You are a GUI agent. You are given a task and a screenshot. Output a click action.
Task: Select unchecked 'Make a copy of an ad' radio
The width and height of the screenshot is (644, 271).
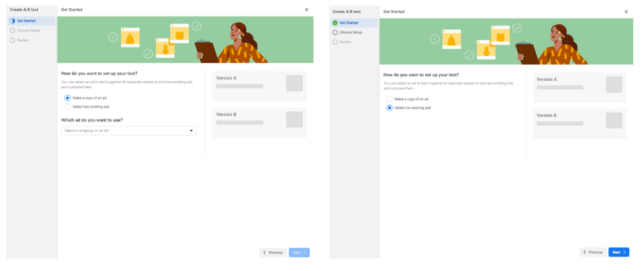coord(389,99)
